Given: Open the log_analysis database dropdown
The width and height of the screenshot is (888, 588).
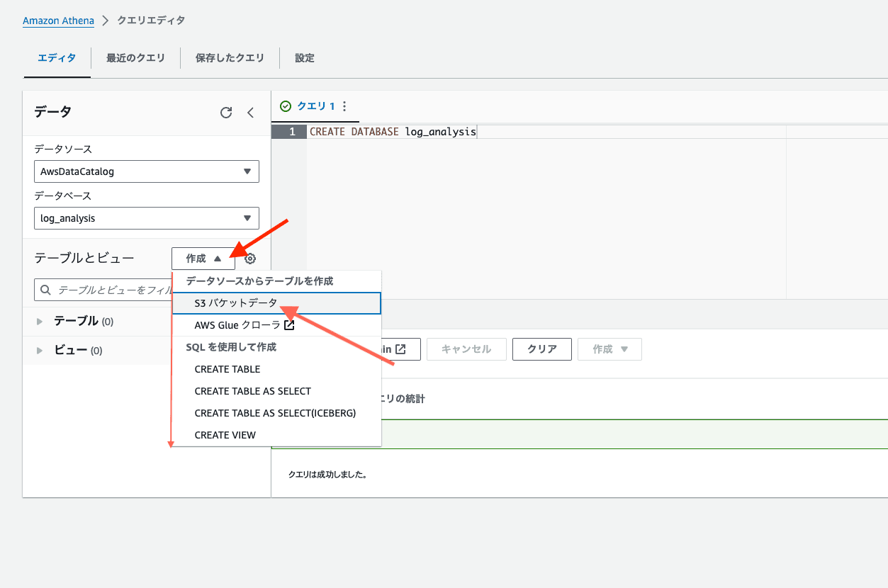Looking at the screenshot, I should pyautogui.click(x=146, y=218).
